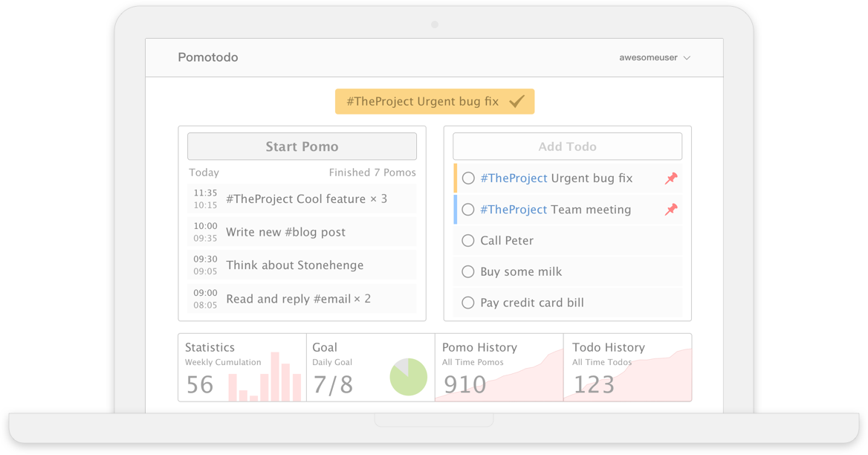The image size is (868, 455).
Task: Open the Goal panel
Action: (x=370, y=367)
